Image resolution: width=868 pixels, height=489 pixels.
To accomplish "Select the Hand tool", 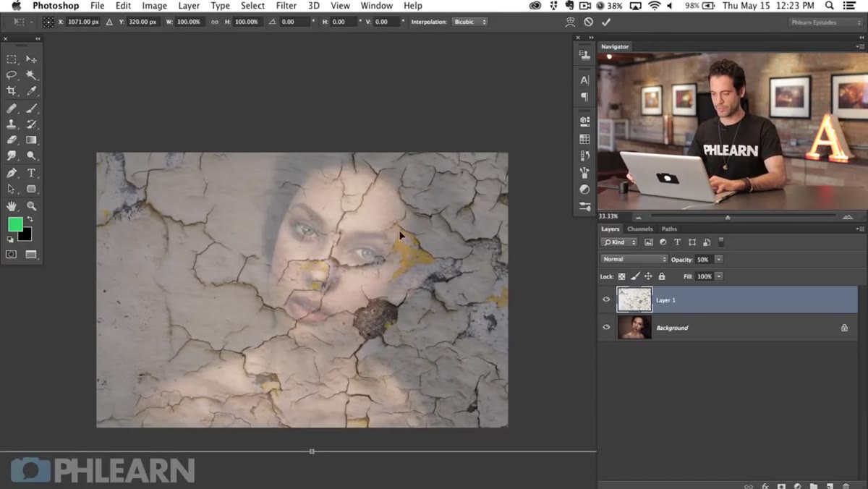I will (x=12, y=207).
